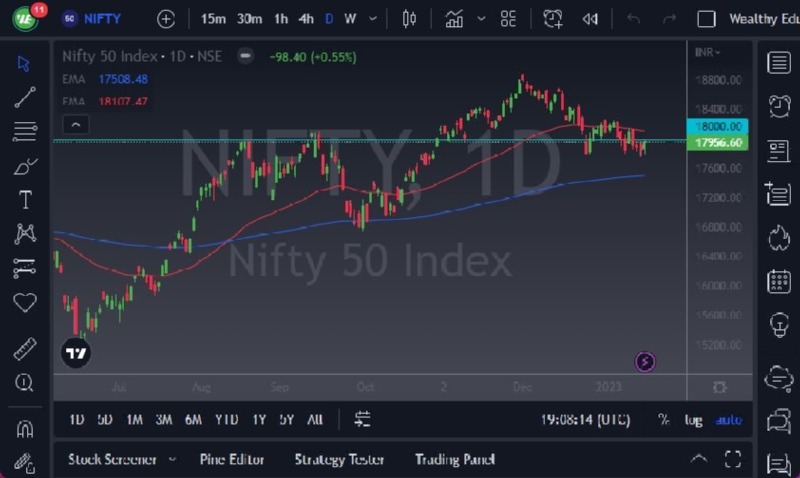Set the date range to 1D
800x478 pixels.
[x=77, y=420]
